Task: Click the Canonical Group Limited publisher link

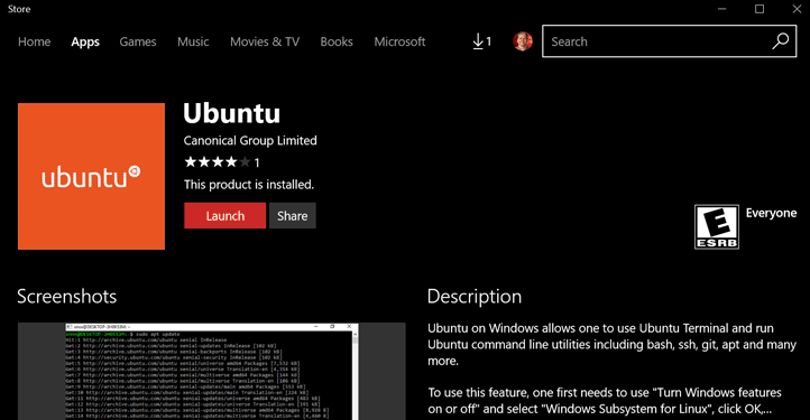Action: coord(250,141)
